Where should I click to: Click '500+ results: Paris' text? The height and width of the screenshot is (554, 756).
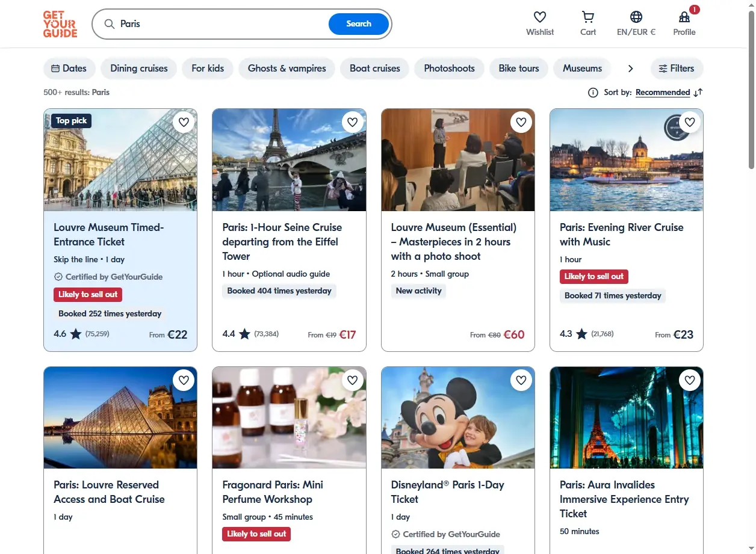coord(76,93)
